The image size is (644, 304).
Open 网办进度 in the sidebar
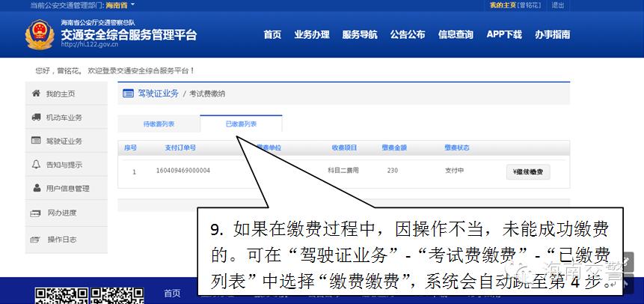coord(66,213)
